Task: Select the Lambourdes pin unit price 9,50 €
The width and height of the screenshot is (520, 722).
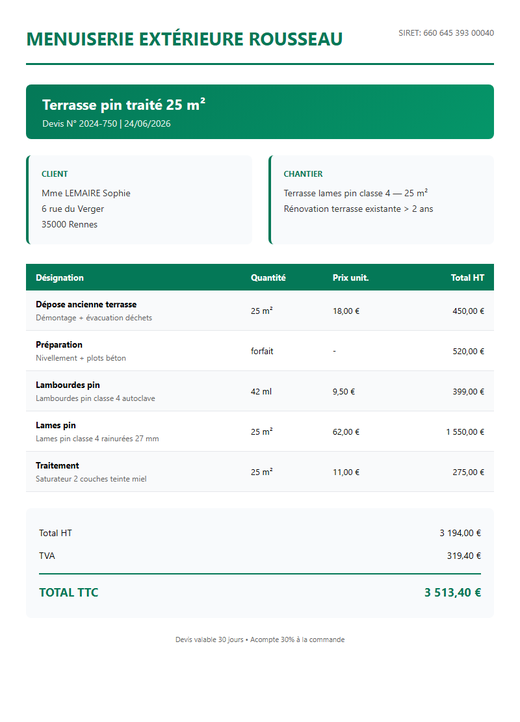Action: (344, 392)
